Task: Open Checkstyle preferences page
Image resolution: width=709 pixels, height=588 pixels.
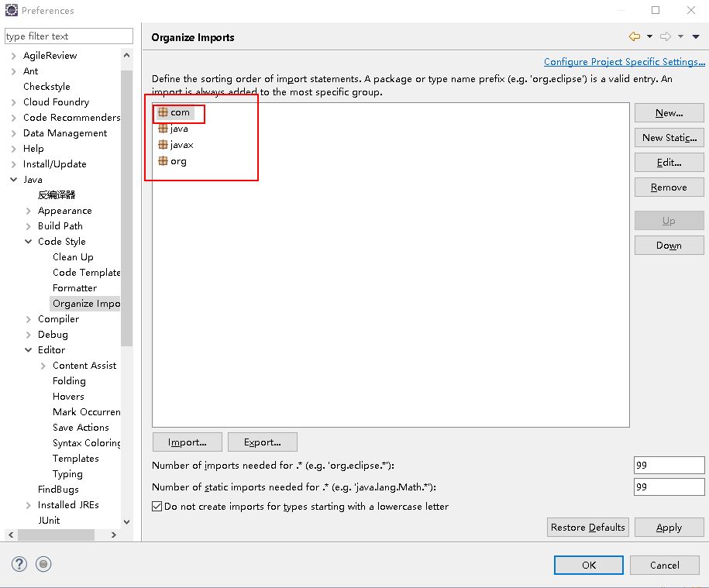Action: (46, 86)
